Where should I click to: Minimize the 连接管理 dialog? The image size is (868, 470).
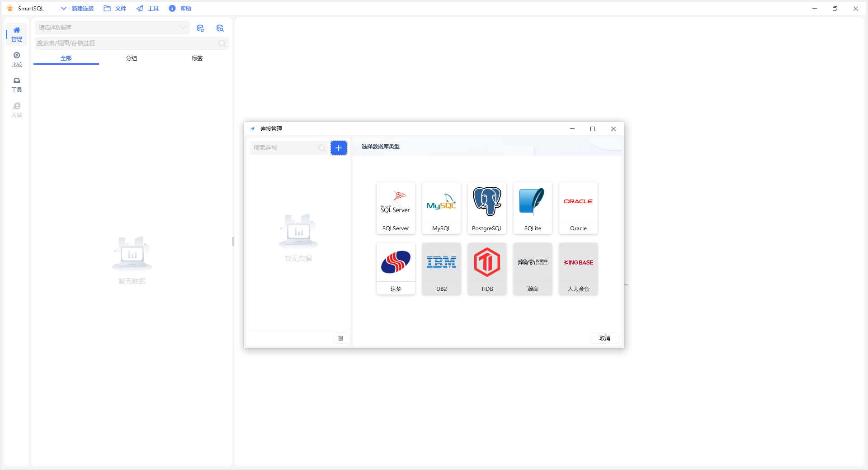[572, 129]
